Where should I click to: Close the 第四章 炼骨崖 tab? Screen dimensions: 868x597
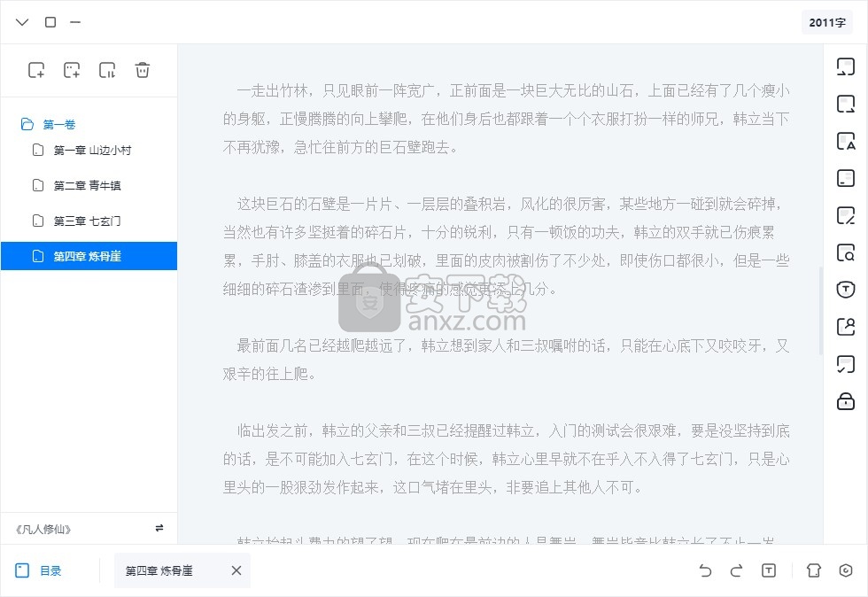(236, 570)
